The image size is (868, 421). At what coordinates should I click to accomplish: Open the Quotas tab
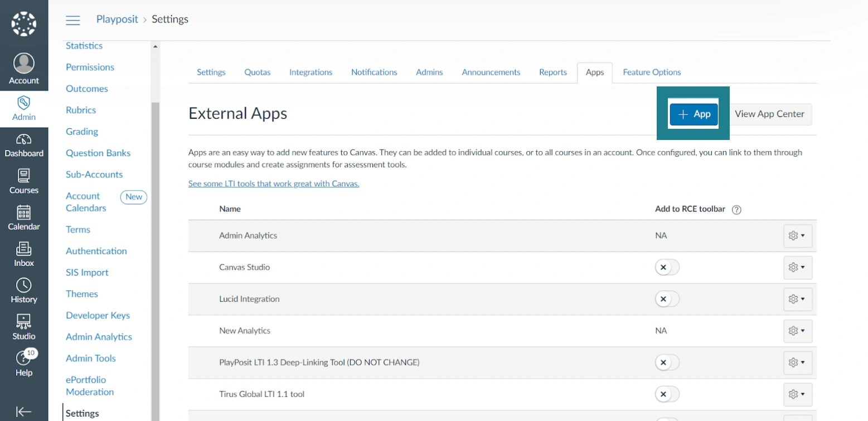coord(258,72)
